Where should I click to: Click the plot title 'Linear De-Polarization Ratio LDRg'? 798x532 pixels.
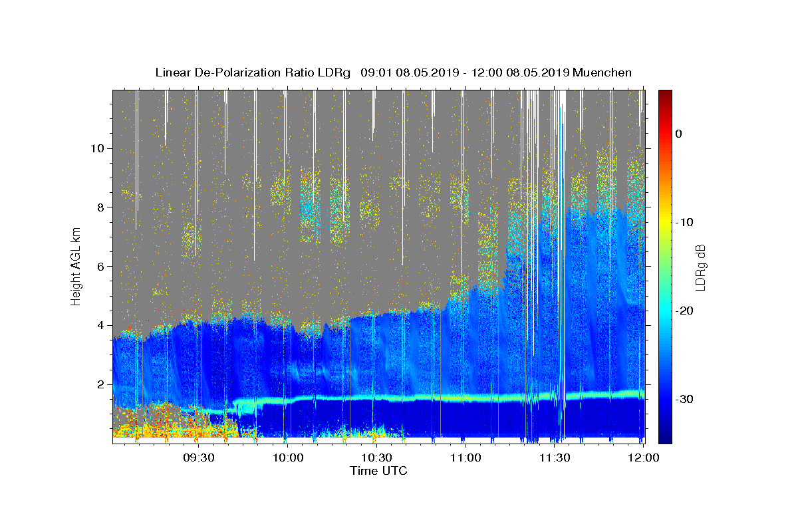[x=253, y=72]
